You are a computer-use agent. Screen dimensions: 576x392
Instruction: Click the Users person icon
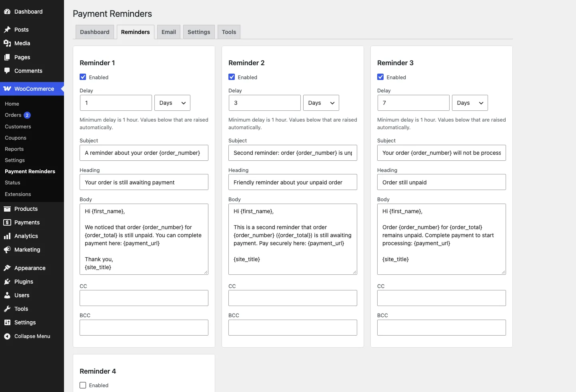tap(7, 295)
